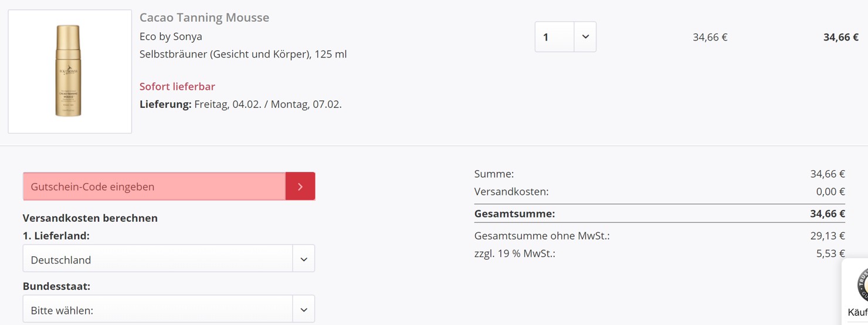Click the Gesamtsumme ohne MwSt. value 29,13 €
The width and height of the screenshot is (868, 325).
[x=828, y=236]
